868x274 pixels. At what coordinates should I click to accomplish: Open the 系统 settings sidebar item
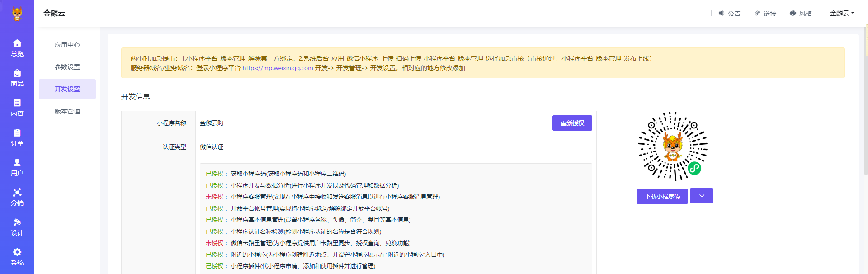coord(17,257)
